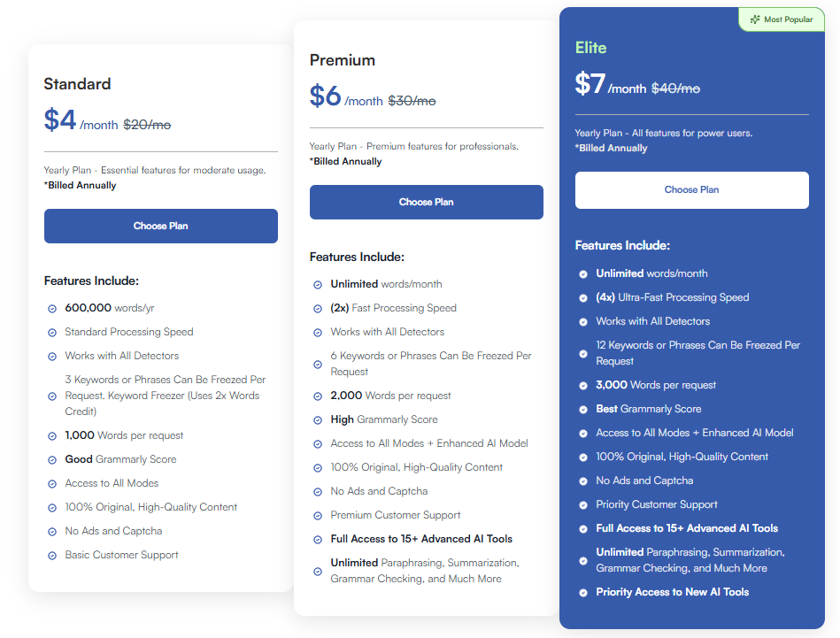Click the crossed-out $40/mo Elite price

coord(675,88)
